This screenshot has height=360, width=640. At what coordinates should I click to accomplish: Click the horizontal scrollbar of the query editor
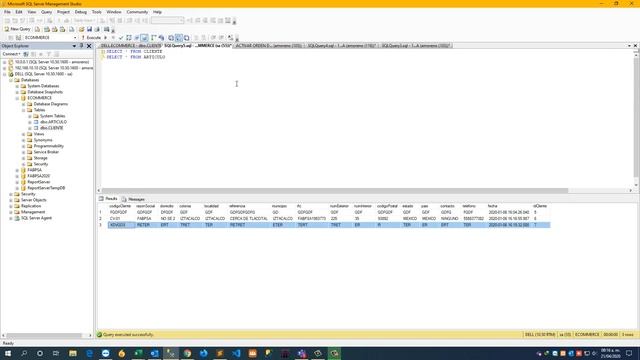click(x=335, y=191)
